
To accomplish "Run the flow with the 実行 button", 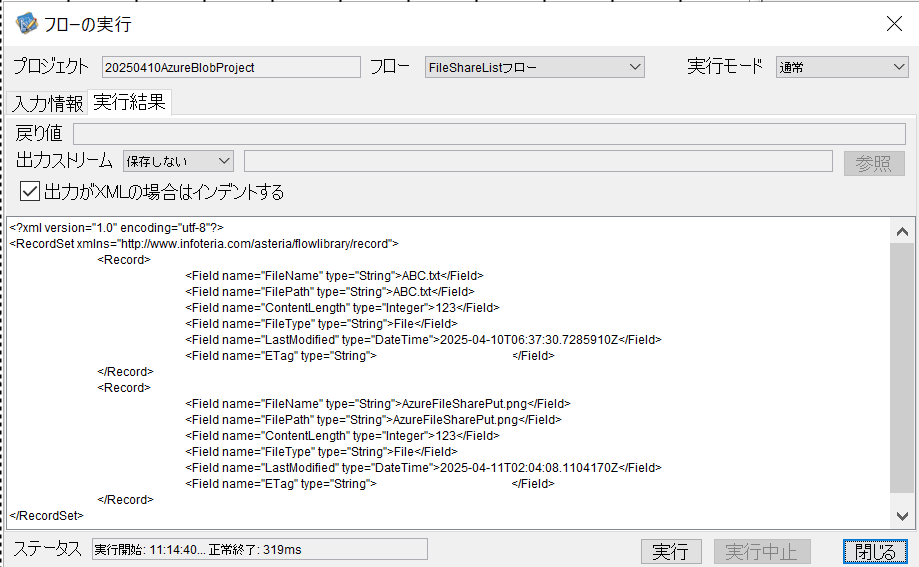I will coord(670,551).
